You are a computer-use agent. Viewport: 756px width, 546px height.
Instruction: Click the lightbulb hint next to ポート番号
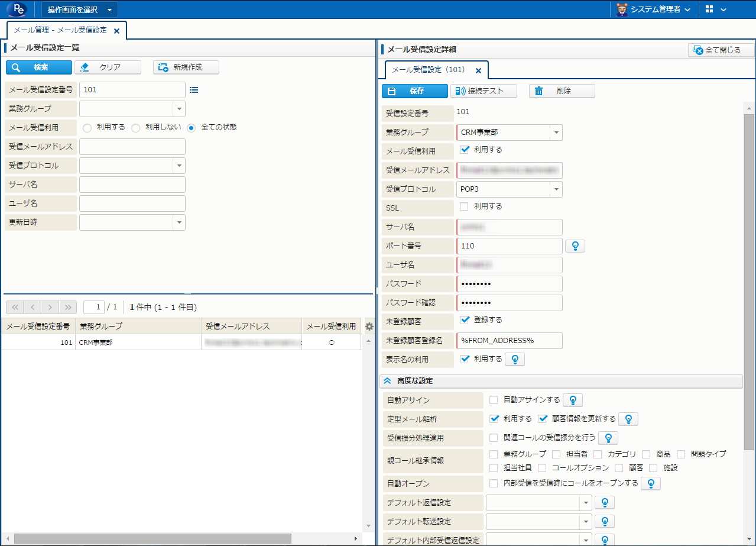click(575, 246)
